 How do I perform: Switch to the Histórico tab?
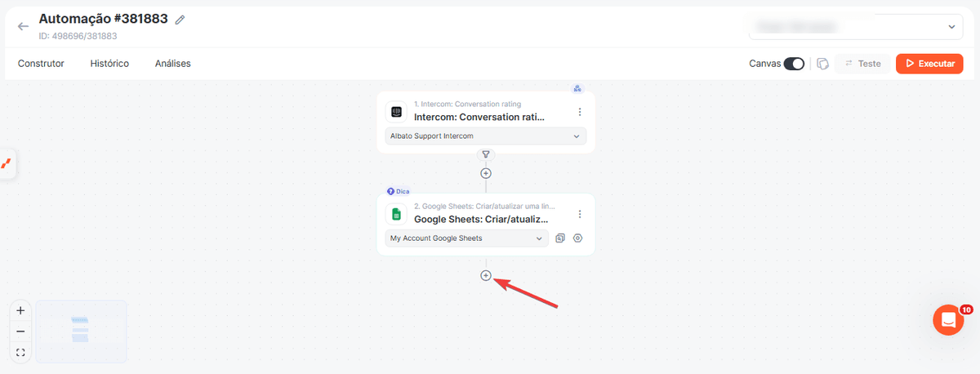click(x=109, y=63)
